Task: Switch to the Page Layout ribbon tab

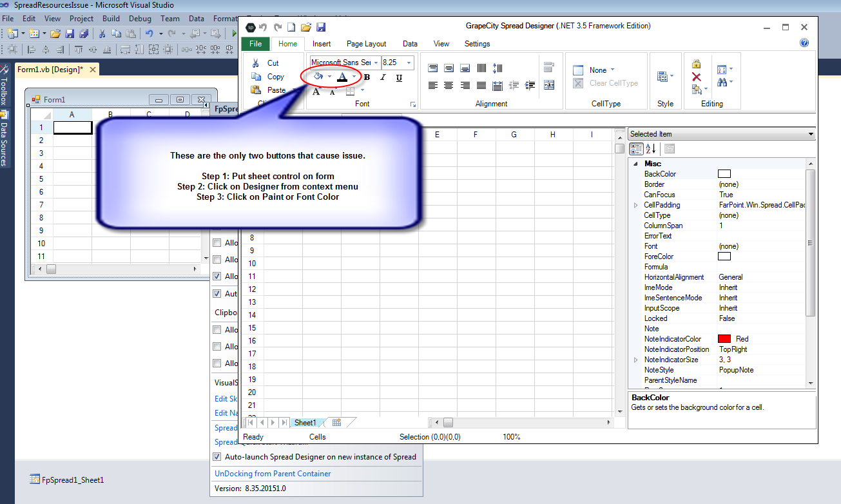Action: point(366,44)
